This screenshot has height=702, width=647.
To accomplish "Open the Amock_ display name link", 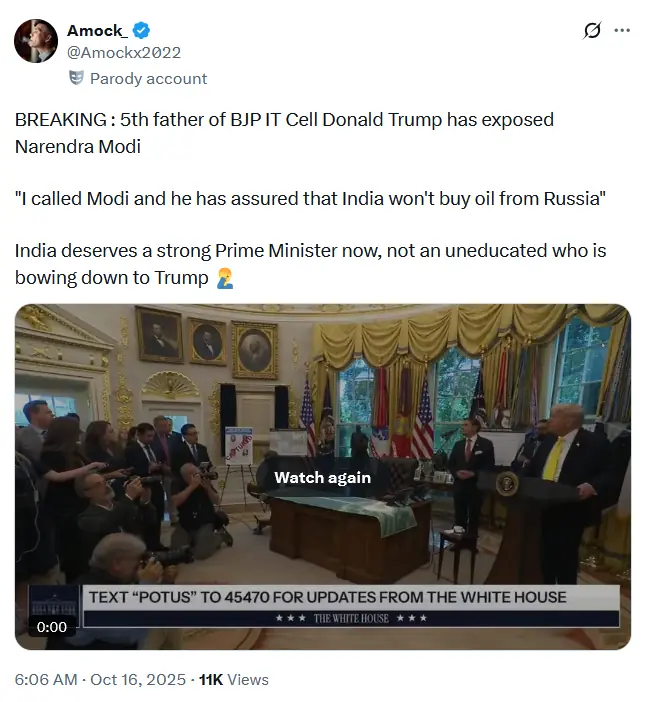I will [97, 31].
